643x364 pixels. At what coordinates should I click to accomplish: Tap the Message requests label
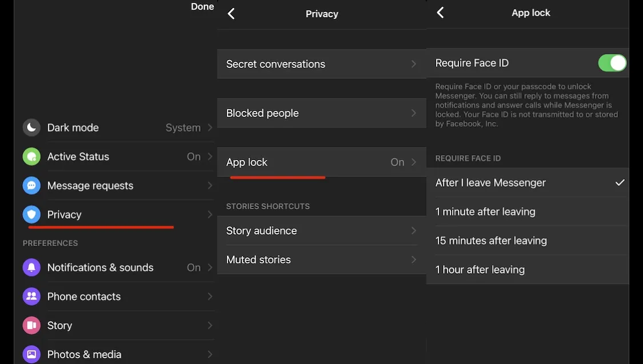[x=90, y=186]
